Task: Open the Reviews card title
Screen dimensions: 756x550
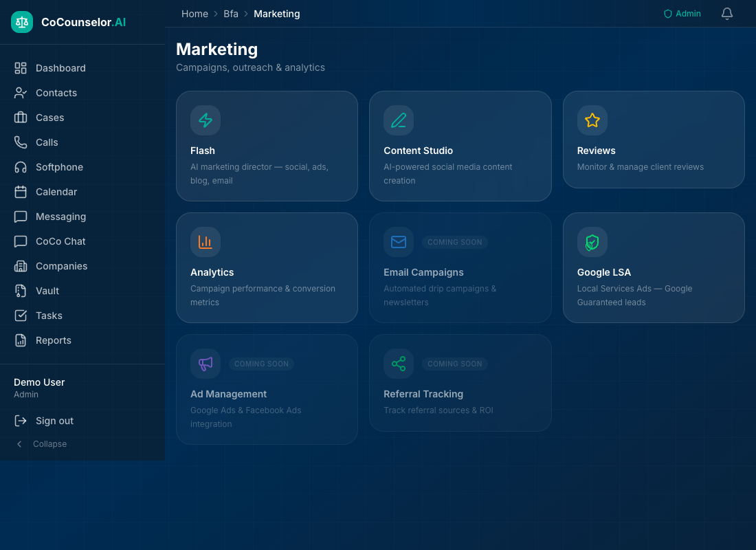Action: (x=596, y=151)
